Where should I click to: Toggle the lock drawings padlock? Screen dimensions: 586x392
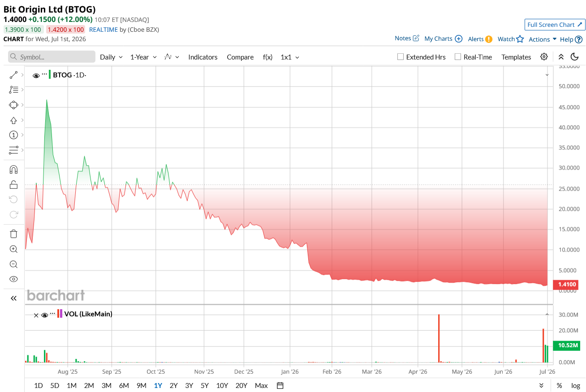(13, 184)
